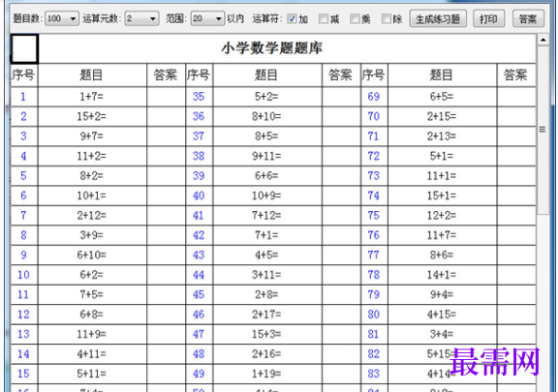Select question cell 9+7=
Viewport: 558px width, 392px height.
92,136
